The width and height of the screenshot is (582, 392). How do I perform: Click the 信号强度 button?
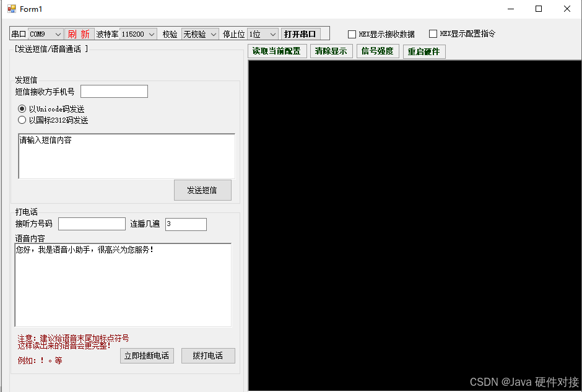coord(378,51)
